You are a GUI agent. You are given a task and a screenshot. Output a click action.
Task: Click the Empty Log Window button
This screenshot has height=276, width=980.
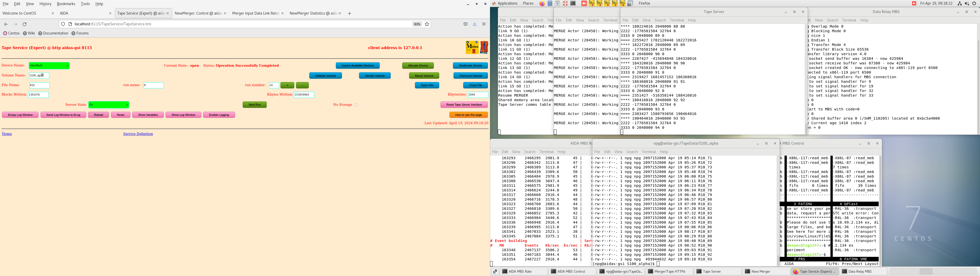pyautogui.click(x=20, y=115)
